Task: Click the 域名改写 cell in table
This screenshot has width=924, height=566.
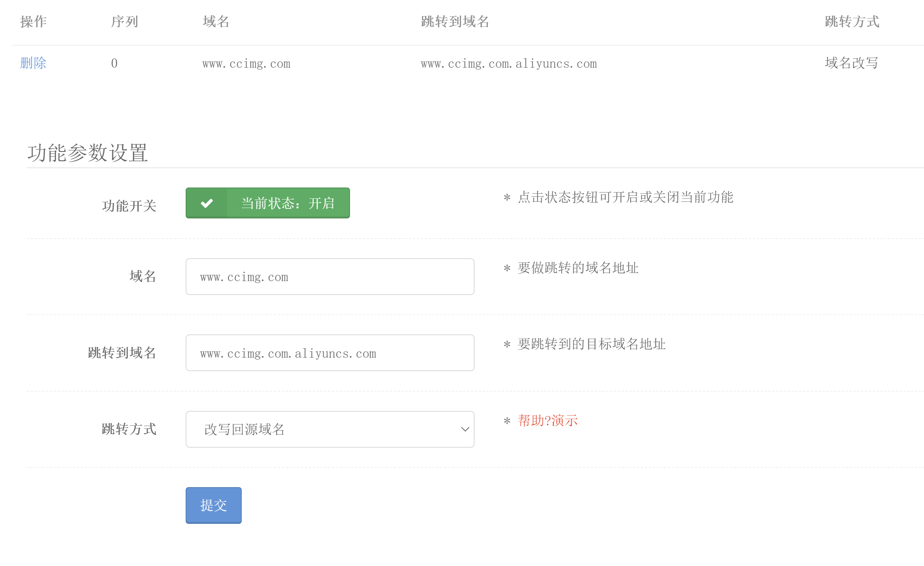Action: click(852, 63)
